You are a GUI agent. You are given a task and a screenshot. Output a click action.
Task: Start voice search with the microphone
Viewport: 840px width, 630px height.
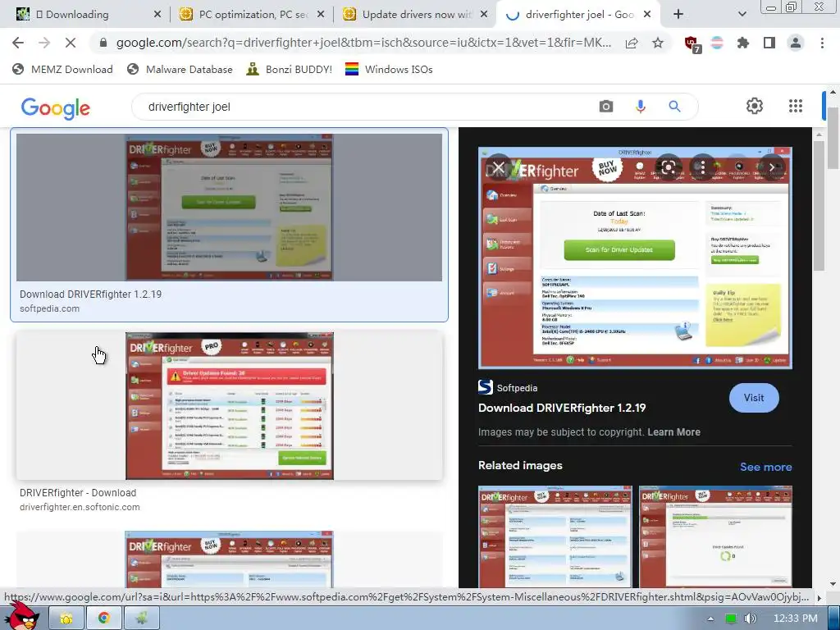point(641,107)
